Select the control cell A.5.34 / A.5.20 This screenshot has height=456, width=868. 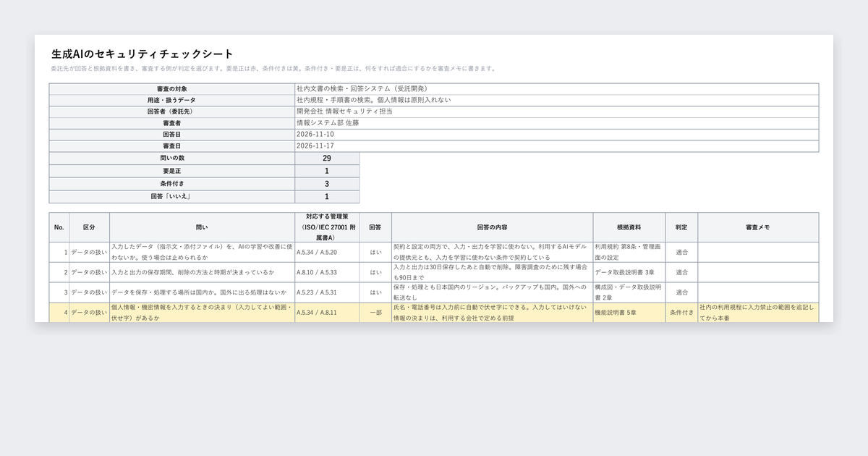[x=327, y=252]
